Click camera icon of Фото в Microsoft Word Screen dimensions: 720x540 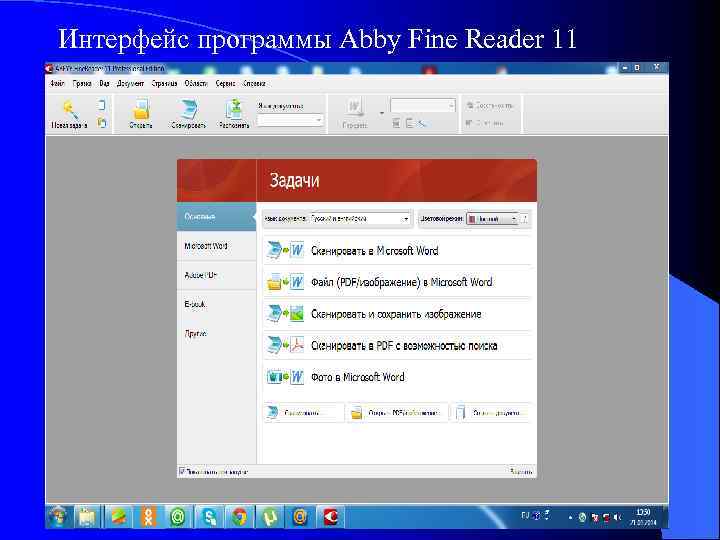coord(274,377)
